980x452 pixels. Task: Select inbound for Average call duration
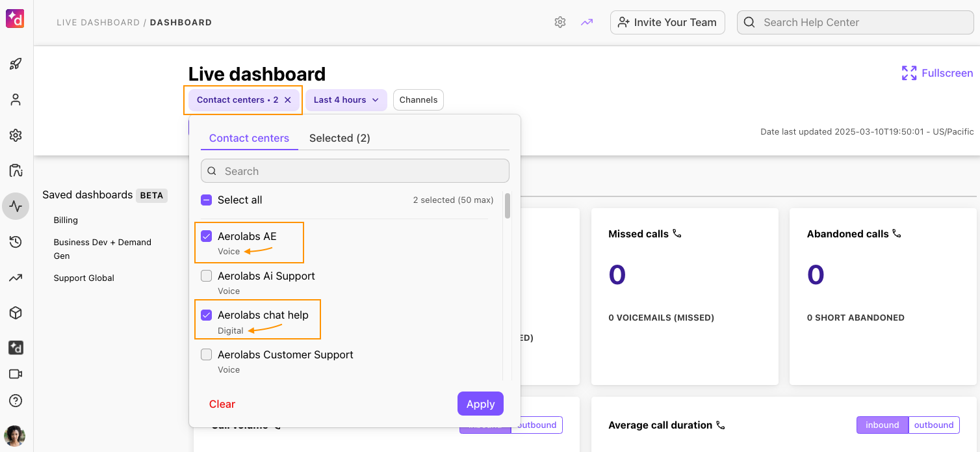tap(883, 425)
